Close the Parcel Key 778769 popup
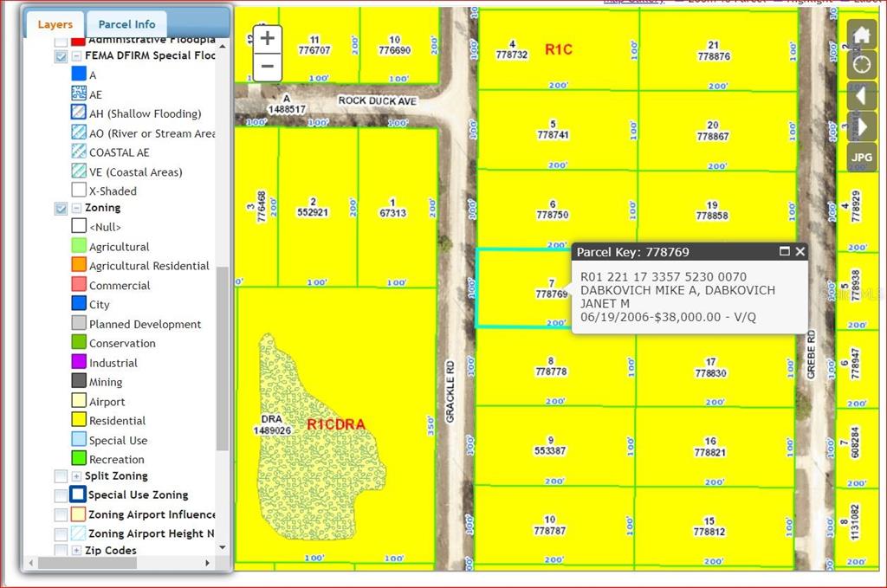The image size is (887, 588). coord(800,252)
